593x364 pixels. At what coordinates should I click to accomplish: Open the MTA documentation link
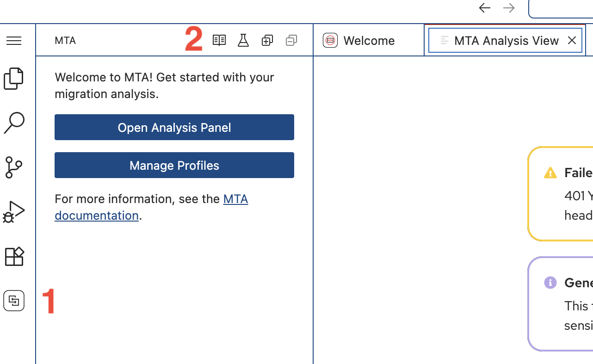235,199
